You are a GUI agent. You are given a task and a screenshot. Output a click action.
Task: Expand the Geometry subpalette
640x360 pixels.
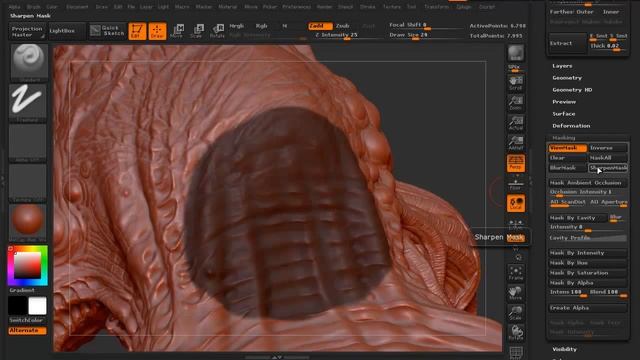567,78
